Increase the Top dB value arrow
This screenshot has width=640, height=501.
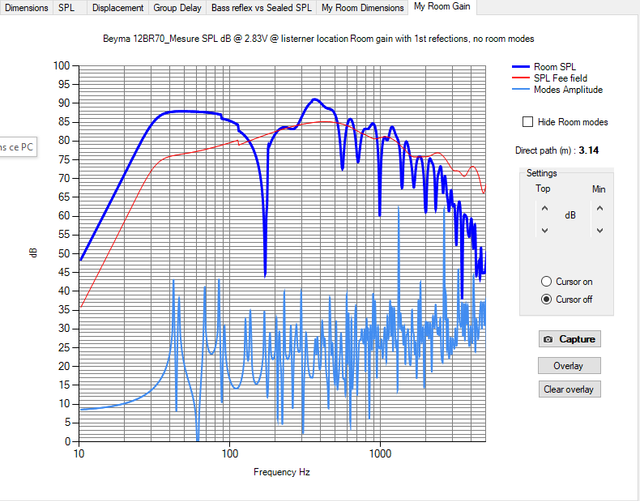544,208
